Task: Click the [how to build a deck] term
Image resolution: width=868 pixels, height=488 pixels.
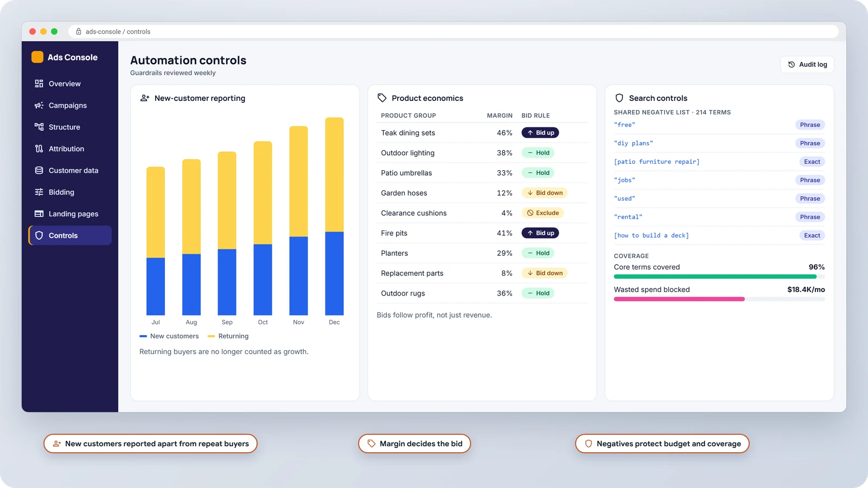Action: tap(652, 235)
